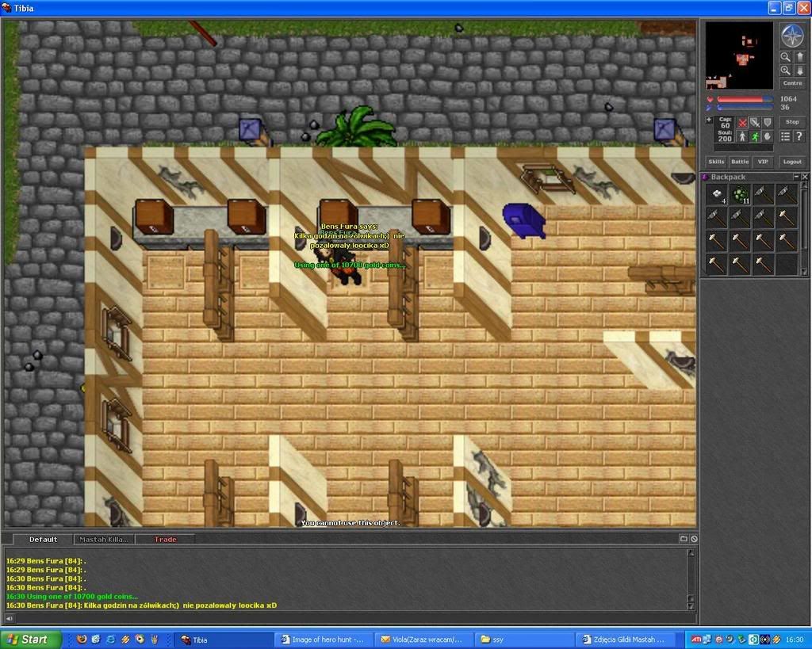
Task: Click the minimap display
Action: pos(740,55)
